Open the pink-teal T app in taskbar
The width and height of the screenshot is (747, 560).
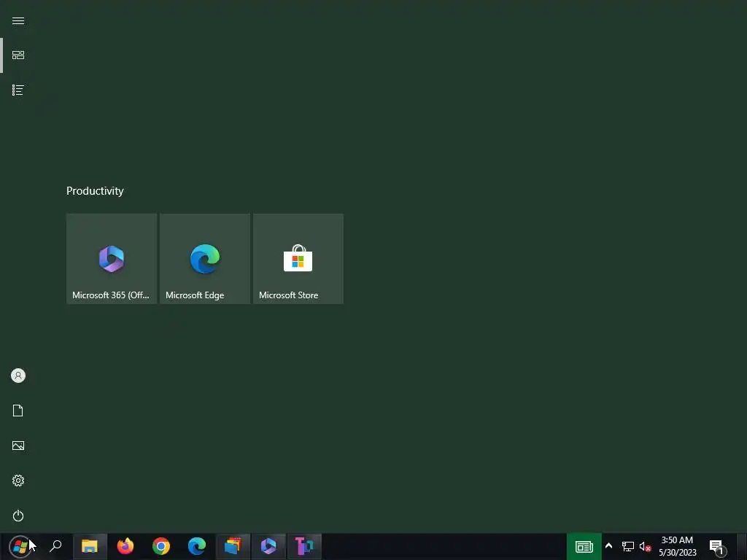click(304, 546)
